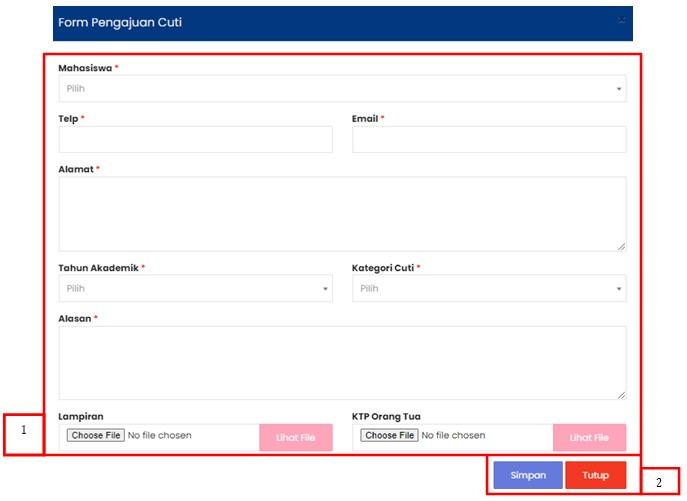This screenshot has height=501, width=687.
Task: Click Lihat File next to Lampiran
Action: pyautogui.click(x=296, y=437)
